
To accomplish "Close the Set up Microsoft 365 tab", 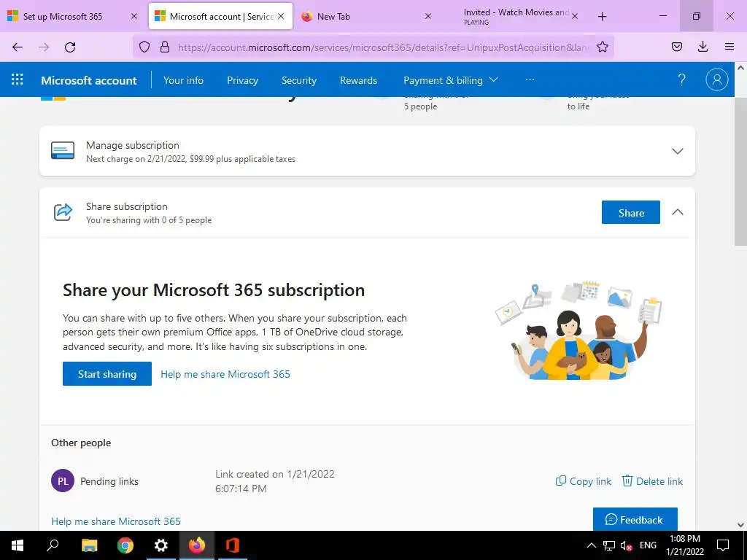I will pyautogui.click(x=134, y=16).
